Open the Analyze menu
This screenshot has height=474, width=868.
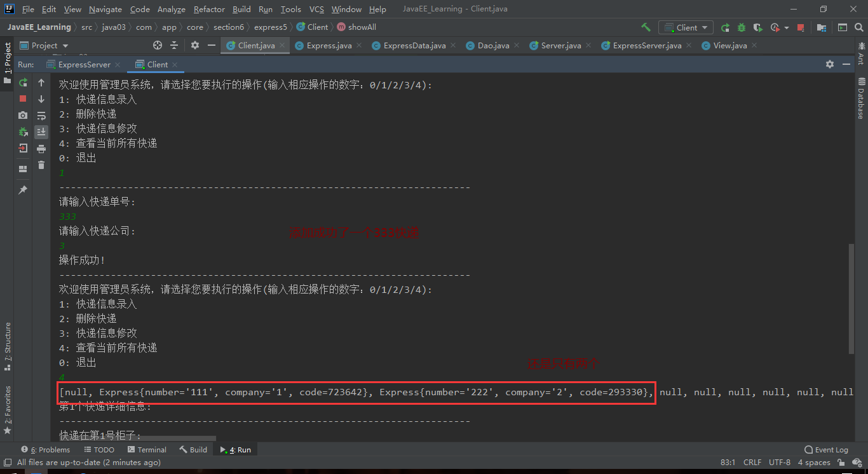tap(172, 9)
